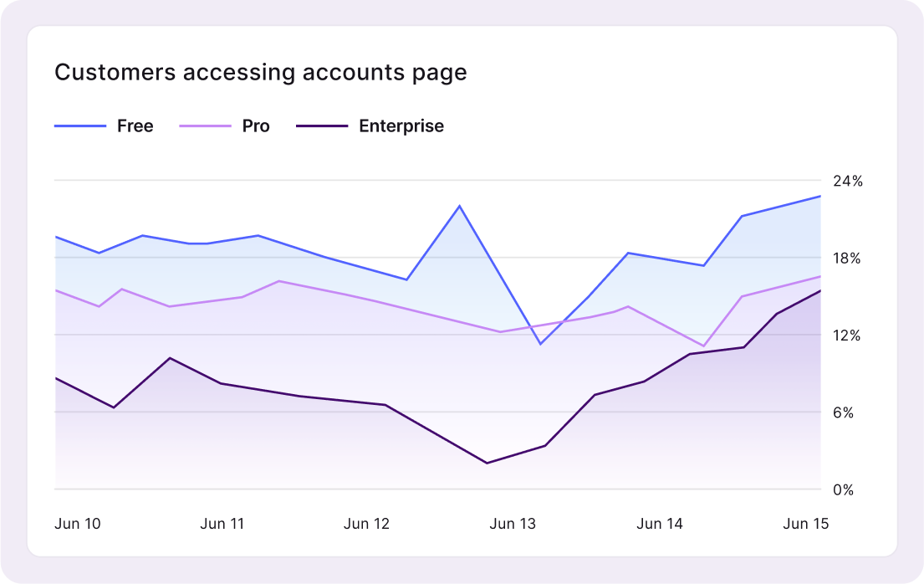Click the Enterprise line's lowest point near Jun 13
The width and height of the screenshot is (924, 584).
click(x=487, y=463)
